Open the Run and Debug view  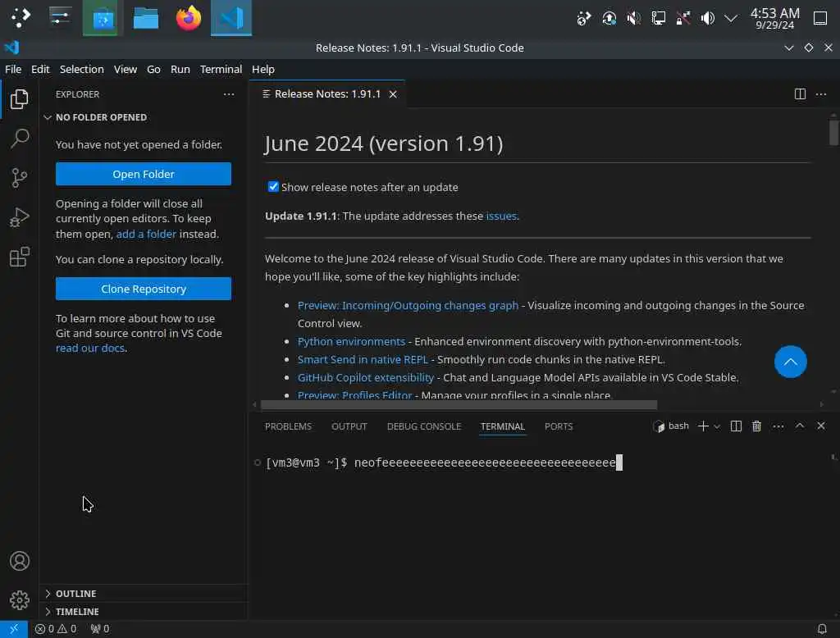pyautogui.click(x=20, y=217)
